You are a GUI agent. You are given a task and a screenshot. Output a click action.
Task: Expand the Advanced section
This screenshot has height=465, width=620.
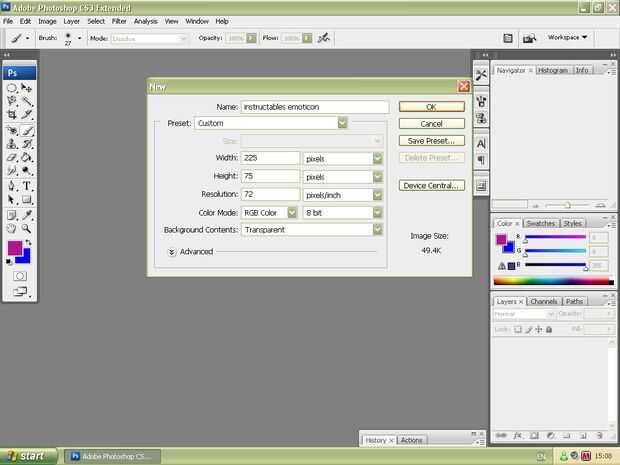click(x=172, y=252)
